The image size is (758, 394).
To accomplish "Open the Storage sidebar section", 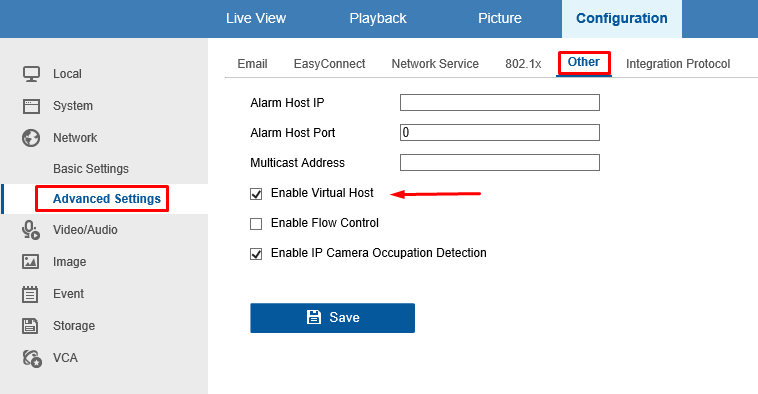I will click(x=74, y=326).
